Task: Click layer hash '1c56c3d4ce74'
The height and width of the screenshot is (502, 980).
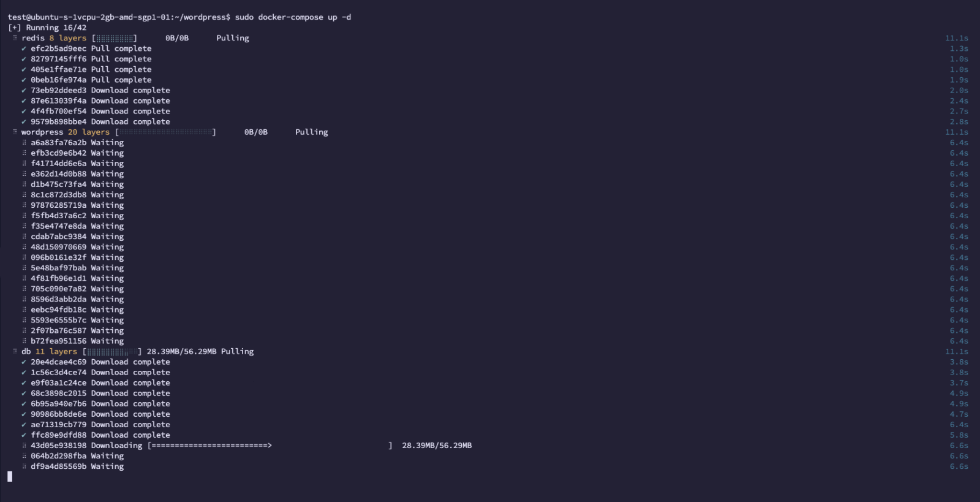Action: 59,373
